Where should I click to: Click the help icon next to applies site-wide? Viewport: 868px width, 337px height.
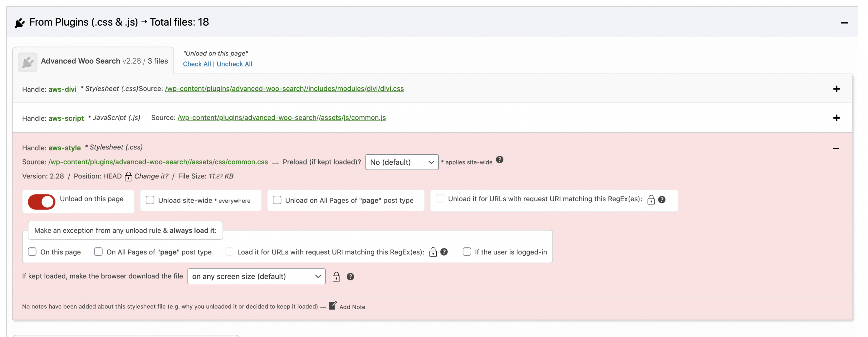point(499,160)
